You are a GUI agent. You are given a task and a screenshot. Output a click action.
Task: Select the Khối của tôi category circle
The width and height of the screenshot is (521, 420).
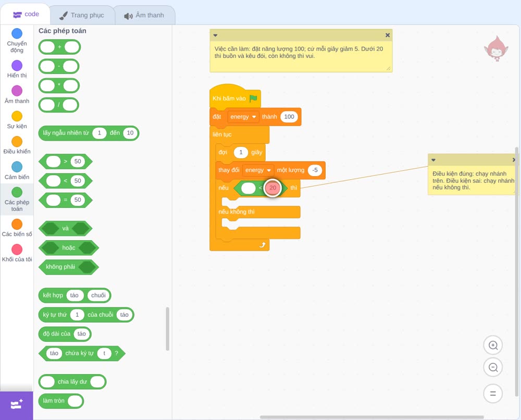point(17,249)
